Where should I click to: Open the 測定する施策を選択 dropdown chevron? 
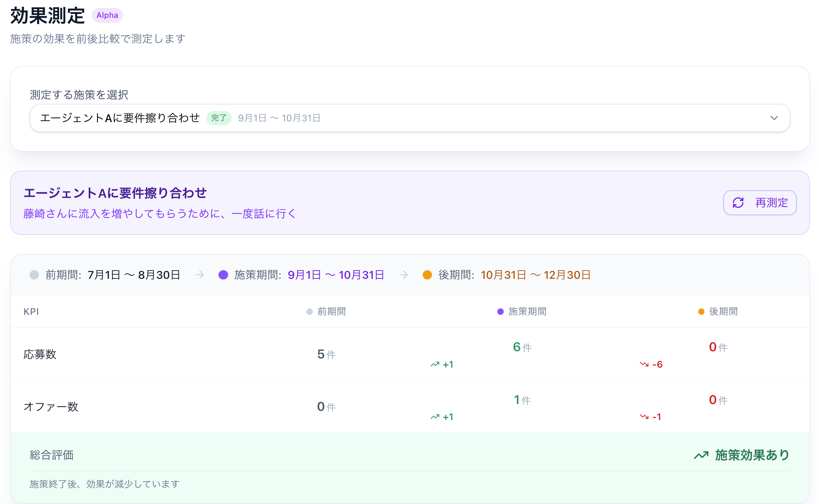click(x=774, y=118)
